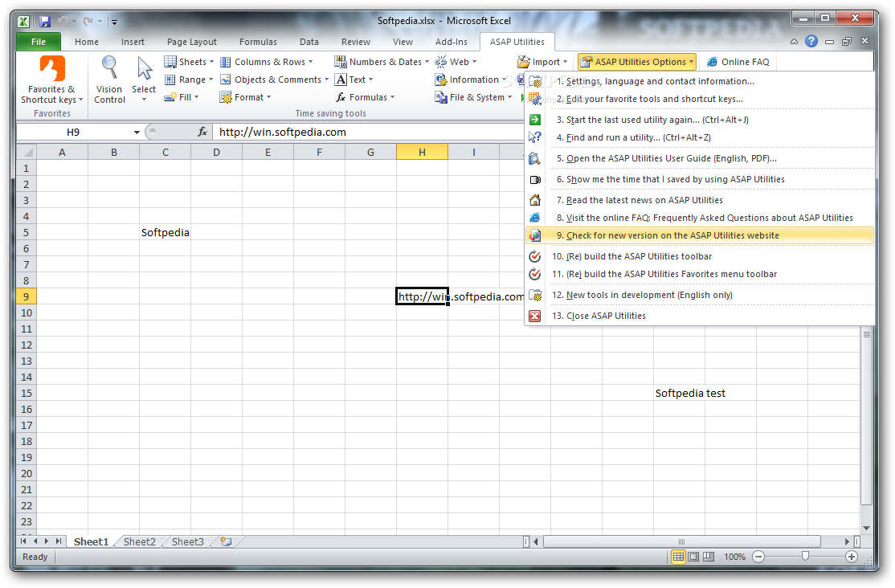Open the ASAP Utilities User Guide
Screen dimensions: 895x588
pyautogui.click(x=700, y=158)
